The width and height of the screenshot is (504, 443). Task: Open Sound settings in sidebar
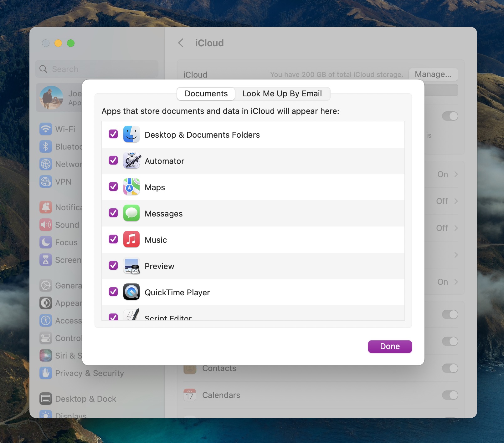click(59, 225)
